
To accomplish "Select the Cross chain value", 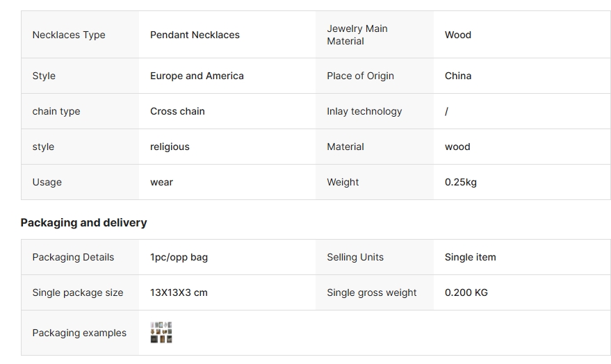I will 177,111.
